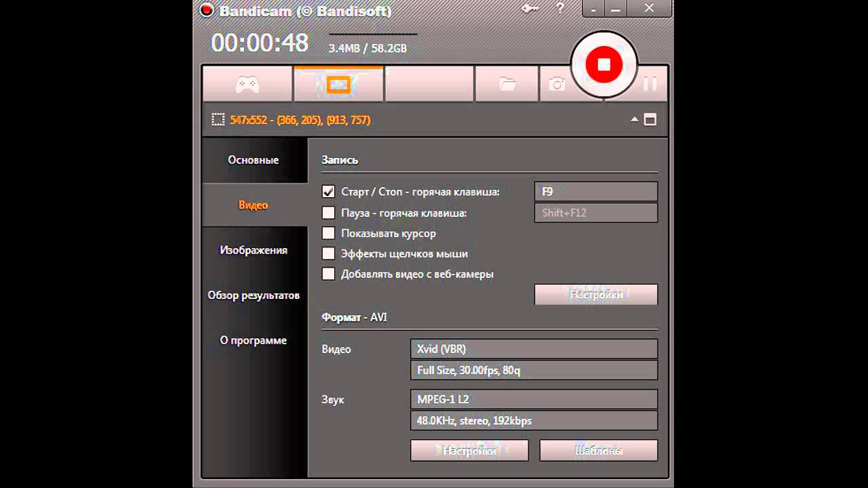
Task: Select screen rectangle recording mode tab
Action: point(338,84)
